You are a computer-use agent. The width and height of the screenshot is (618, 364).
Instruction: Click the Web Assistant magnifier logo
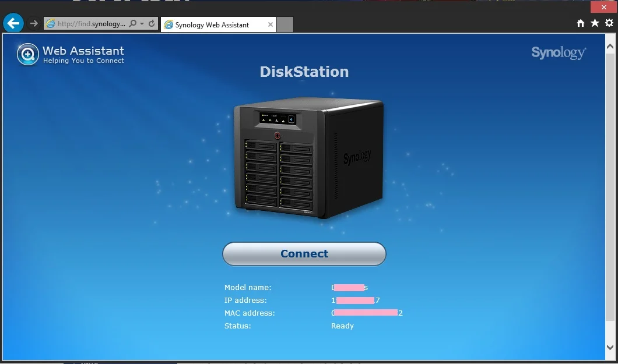(x=27, y=54)
